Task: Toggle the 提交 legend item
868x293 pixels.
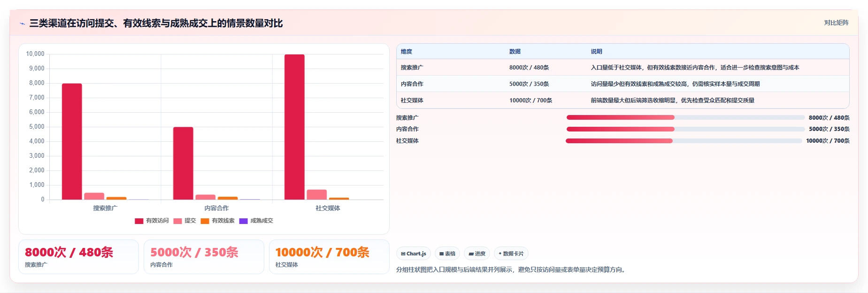Action: (184, 221)
